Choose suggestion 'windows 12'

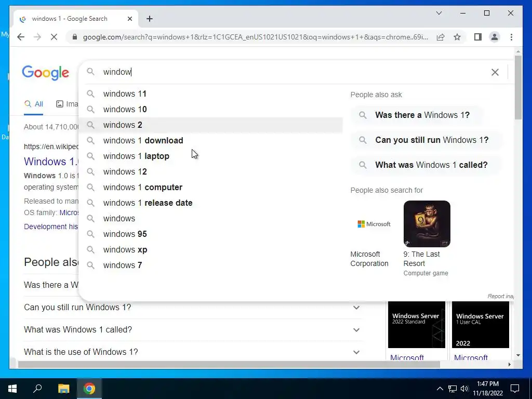coord(210,171)
